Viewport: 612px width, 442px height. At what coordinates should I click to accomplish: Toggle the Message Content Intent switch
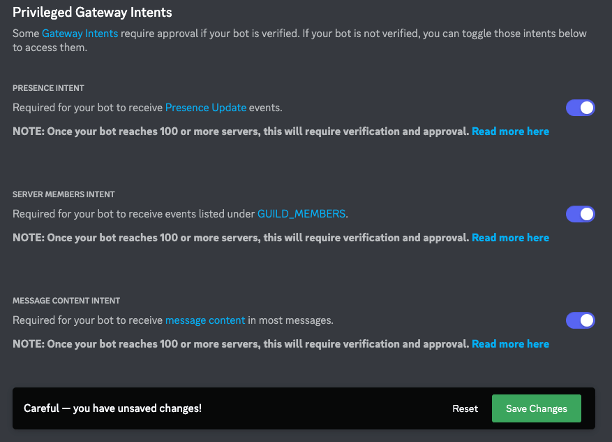(580, 320)
